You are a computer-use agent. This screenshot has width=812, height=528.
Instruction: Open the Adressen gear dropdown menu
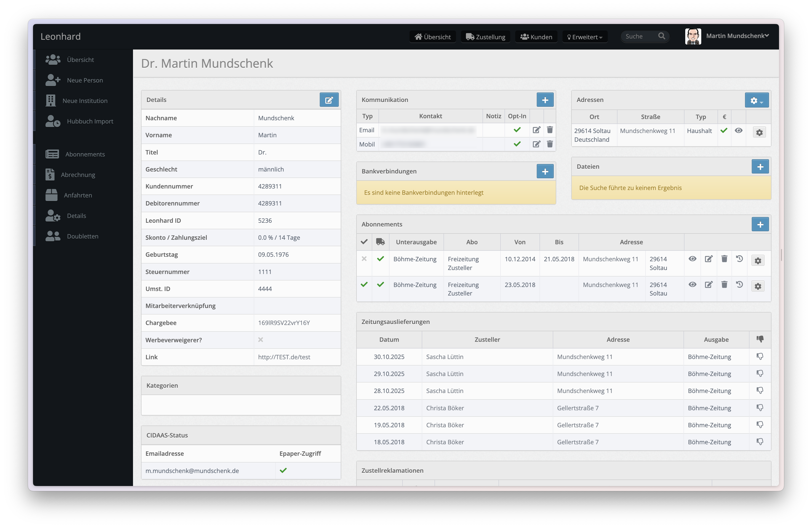756,100
